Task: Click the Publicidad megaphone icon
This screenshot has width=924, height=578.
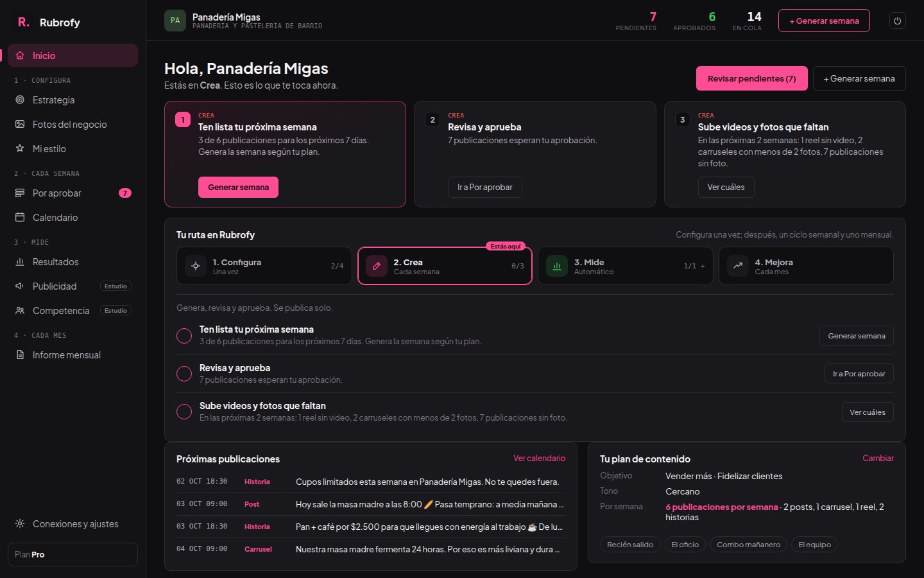Action: [20, 286]
